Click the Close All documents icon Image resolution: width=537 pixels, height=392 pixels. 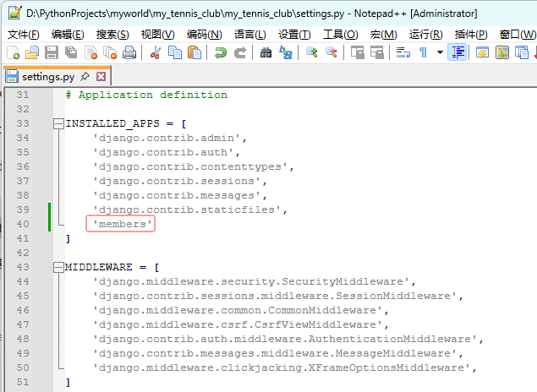110,53
